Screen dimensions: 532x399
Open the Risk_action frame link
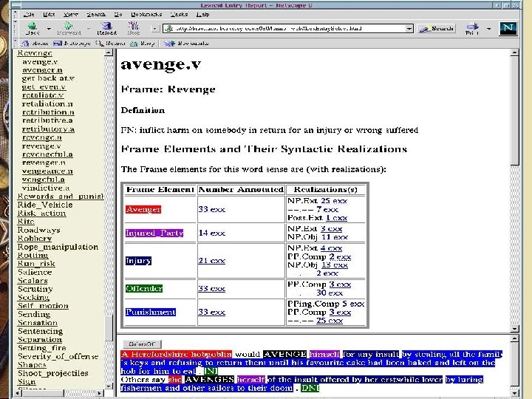point(41,214)
